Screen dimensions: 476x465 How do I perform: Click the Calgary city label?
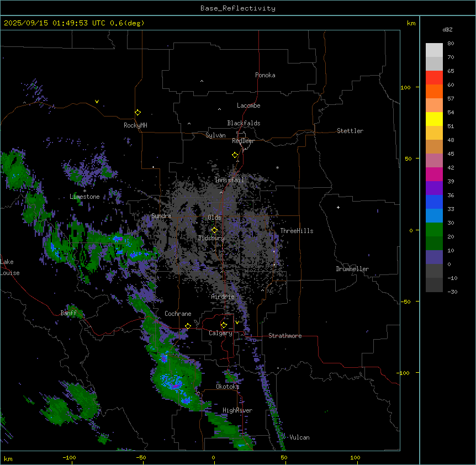220,333
